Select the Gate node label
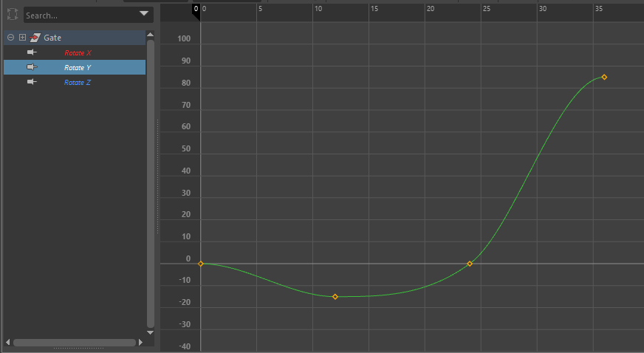 point(52,38)
